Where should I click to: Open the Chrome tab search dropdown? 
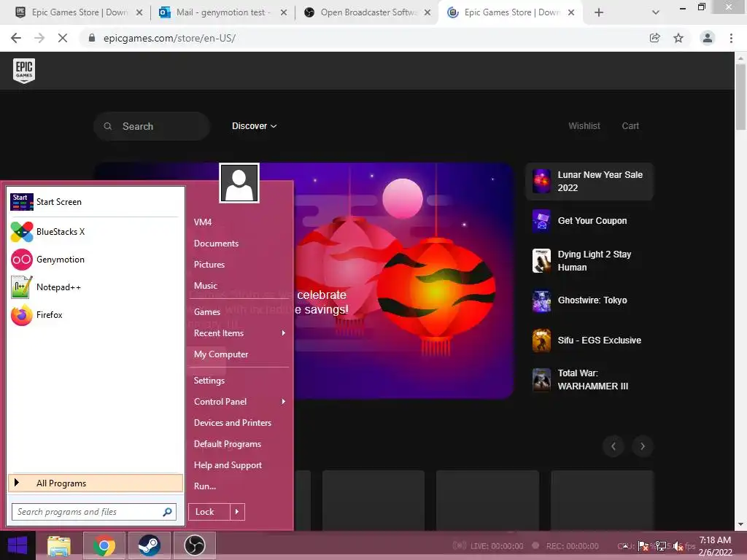pos(656,13)
